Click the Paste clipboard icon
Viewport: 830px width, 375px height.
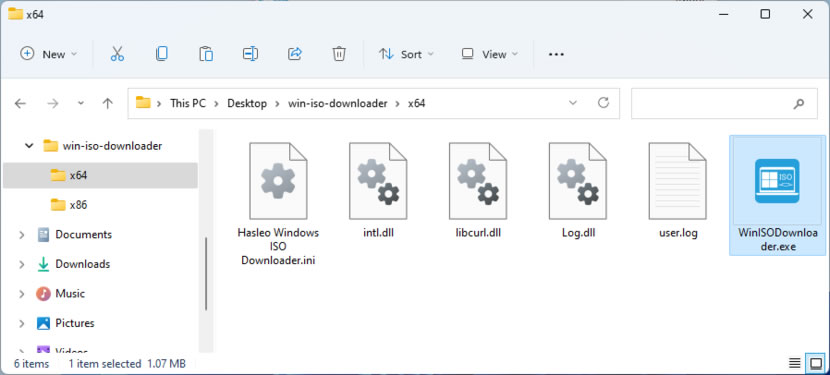206,53
